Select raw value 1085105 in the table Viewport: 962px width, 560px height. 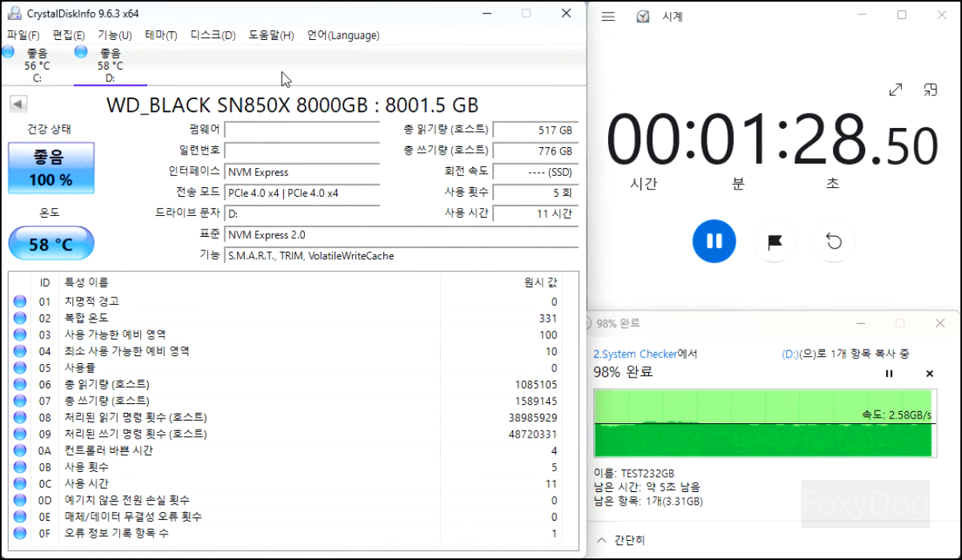coord(536,384)
